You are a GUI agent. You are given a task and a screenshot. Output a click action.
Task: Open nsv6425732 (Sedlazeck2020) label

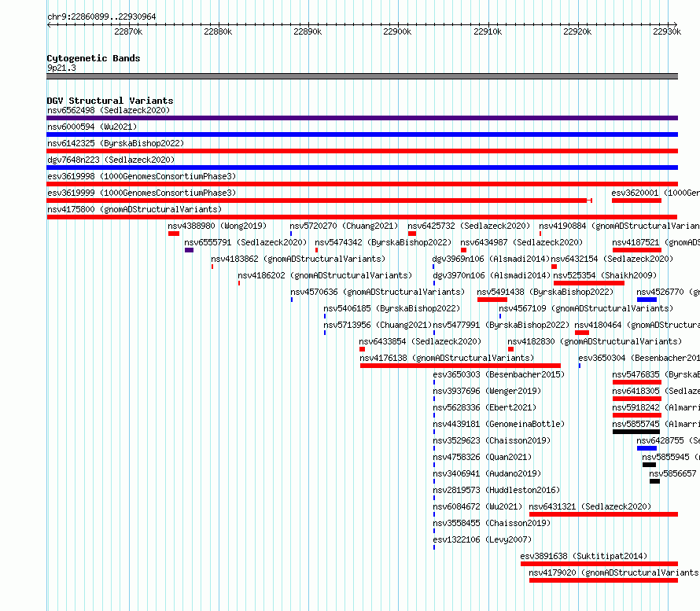[469, 226]
